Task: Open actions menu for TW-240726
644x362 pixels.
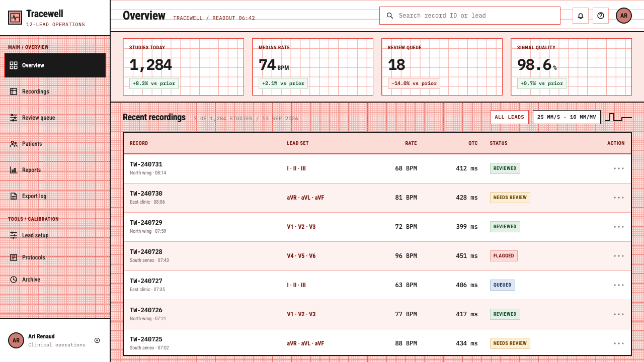Action: point(619,314)
